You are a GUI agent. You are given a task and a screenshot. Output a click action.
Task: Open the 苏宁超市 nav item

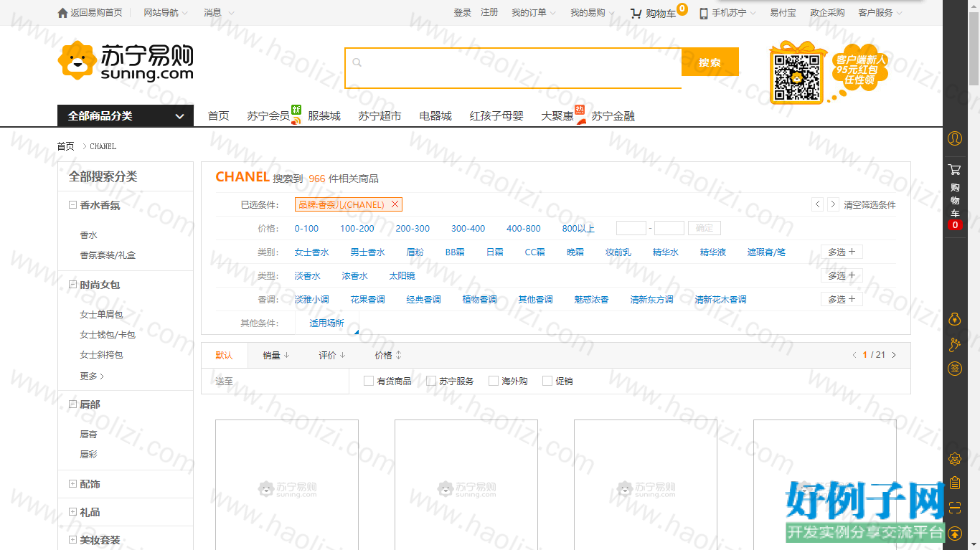380,116
